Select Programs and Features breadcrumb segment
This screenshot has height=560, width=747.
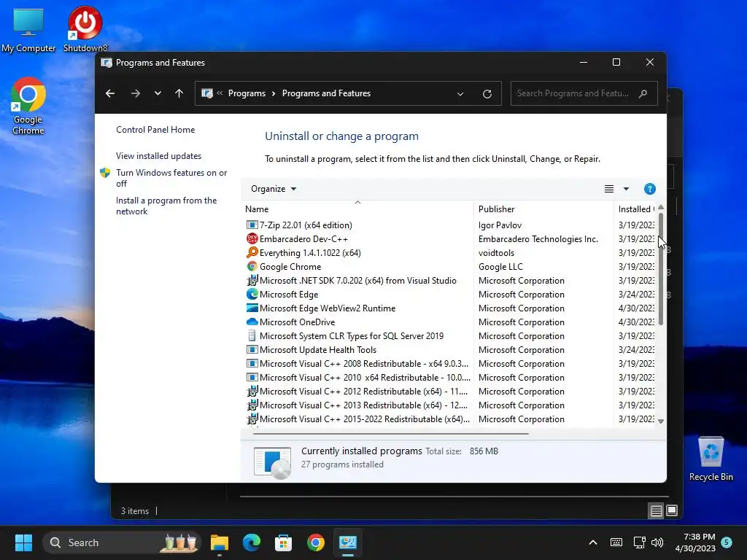(326, 93)
